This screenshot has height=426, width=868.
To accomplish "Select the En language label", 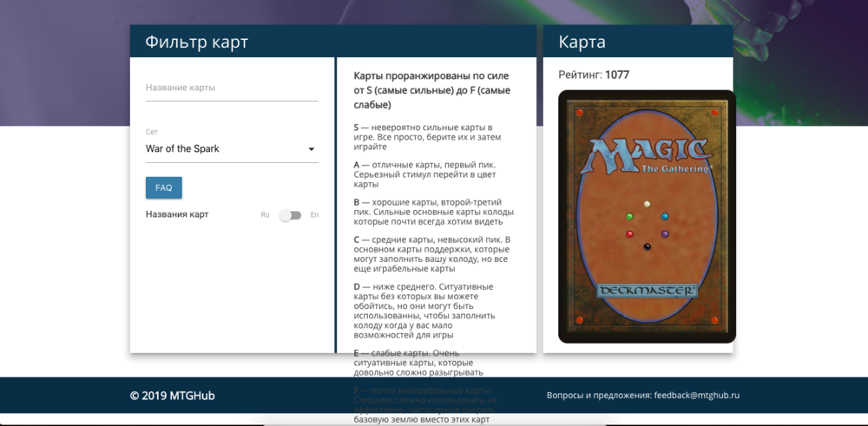I will 314,214.
